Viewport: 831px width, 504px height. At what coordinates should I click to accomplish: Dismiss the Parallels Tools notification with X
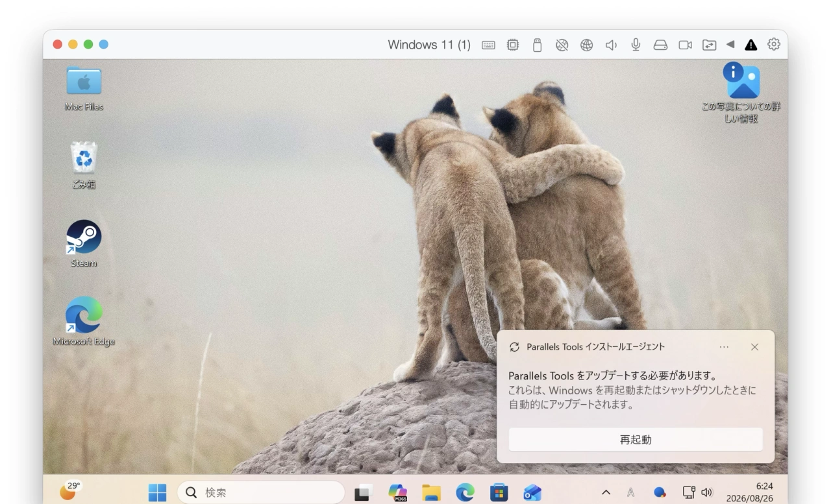point(754,347)
